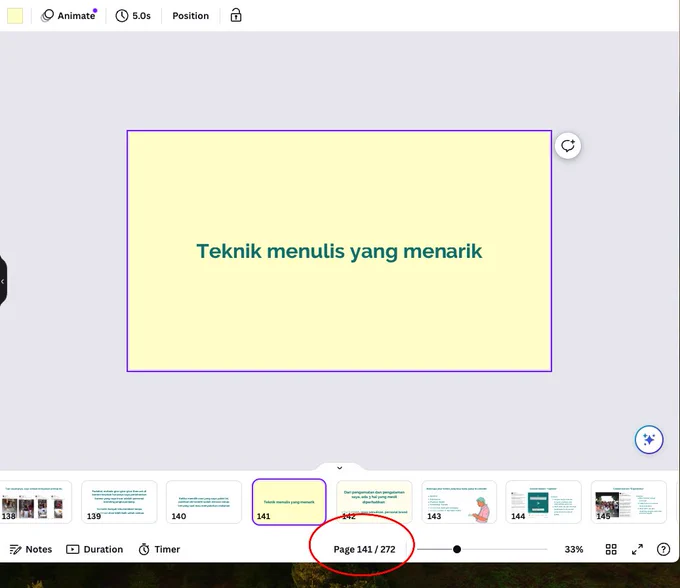Switch to grid view icon
This screenshot has height=588, width=680.
(611, 549)
